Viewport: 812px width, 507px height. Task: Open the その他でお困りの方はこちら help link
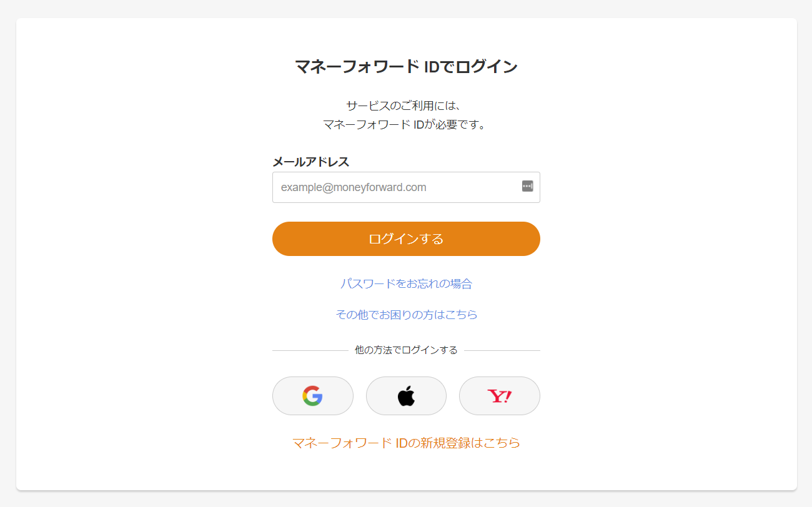click(x=407, y=315)
